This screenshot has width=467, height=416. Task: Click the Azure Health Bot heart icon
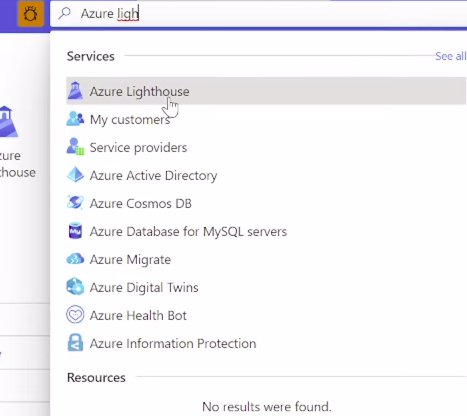[75, 315]
